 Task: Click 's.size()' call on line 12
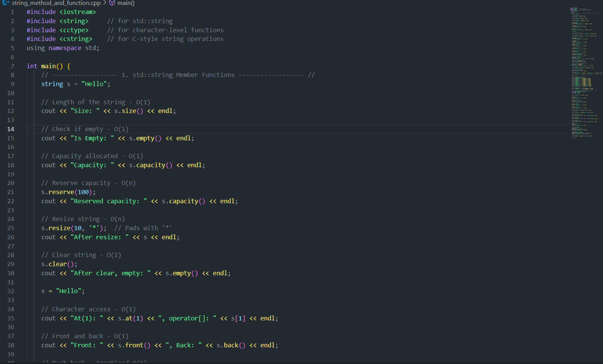point(129,111)
